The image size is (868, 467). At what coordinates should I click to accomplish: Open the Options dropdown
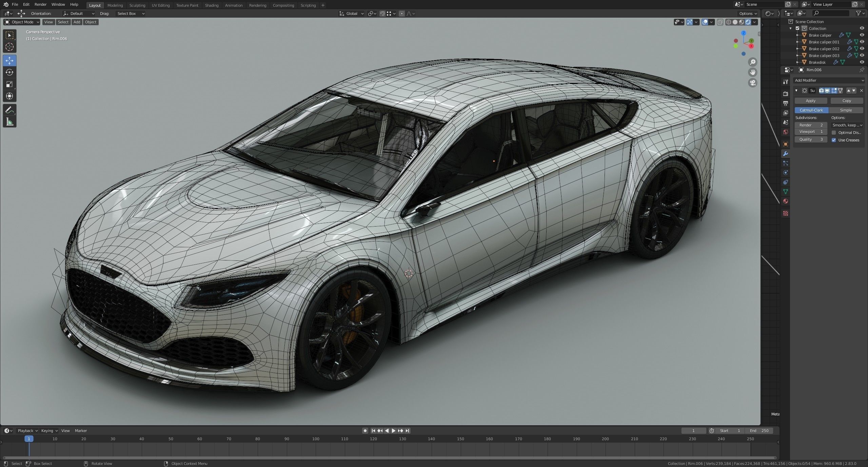tap(748, 14)
